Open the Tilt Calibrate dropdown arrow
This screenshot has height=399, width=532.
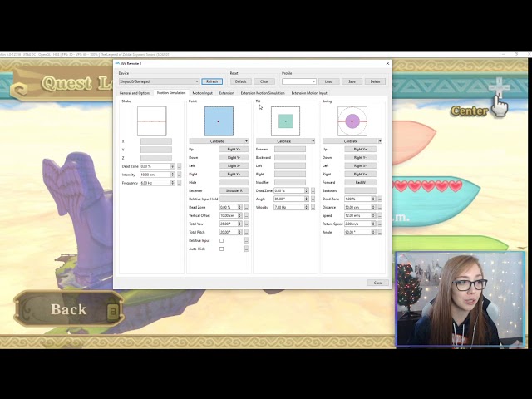[x=313, y=141]
